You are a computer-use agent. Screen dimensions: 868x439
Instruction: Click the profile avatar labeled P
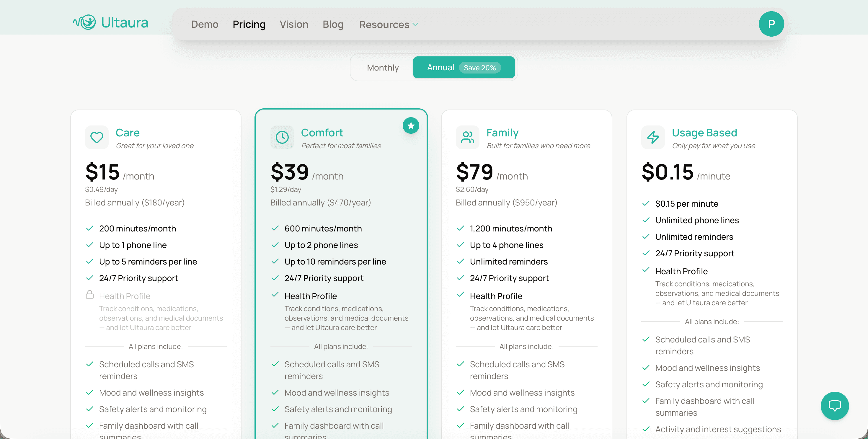(772, 24)
